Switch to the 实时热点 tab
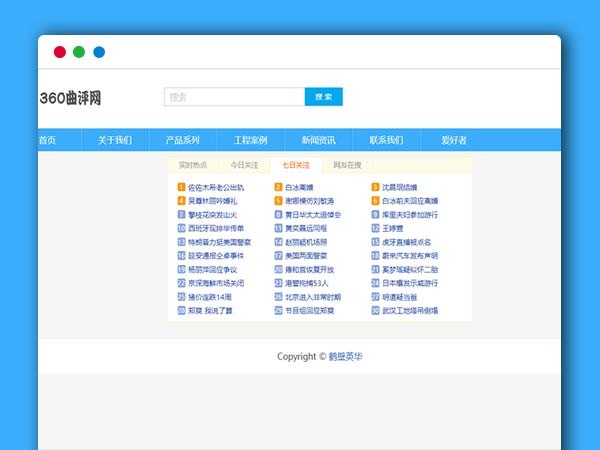 [193, 164]
